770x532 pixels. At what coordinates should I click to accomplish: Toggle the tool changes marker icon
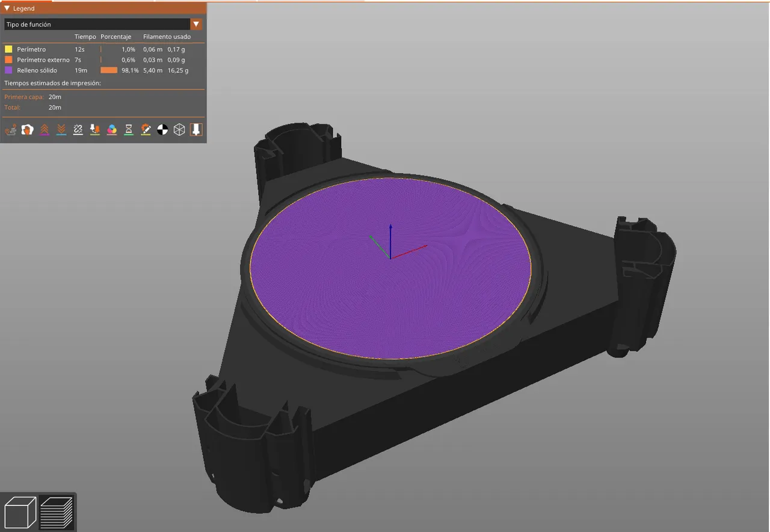click(x=94, y=129)
